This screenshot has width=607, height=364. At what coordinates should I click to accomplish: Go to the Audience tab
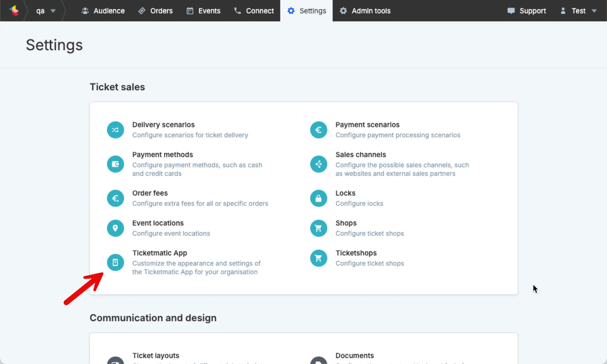[103, 11]
